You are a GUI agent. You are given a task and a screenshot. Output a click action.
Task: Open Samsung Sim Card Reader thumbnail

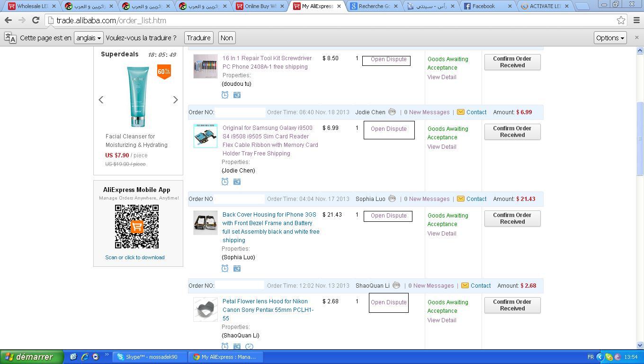coord(206,136)
